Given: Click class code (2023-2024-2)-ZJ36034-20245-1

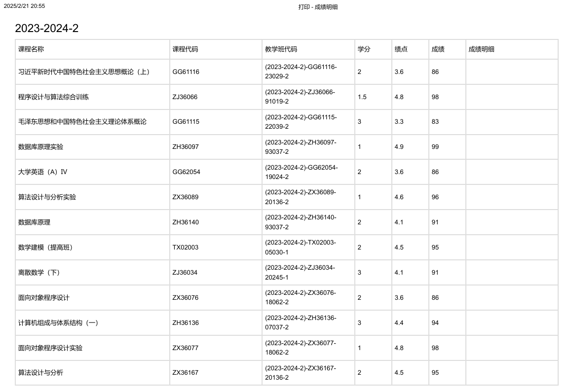Looking at the screenshot, I should click(x=300, y=272).
